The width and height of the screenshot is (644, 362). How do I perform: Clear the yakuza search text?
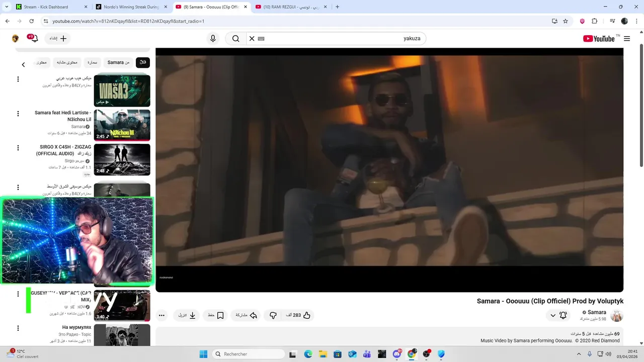(x=252, y=39)
